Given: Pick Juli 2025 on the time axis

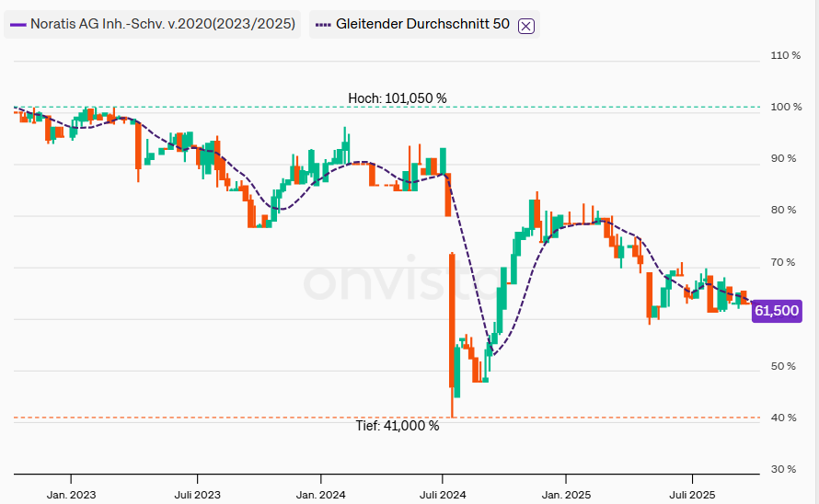Looking at the screenshot, I should [691, 494].
